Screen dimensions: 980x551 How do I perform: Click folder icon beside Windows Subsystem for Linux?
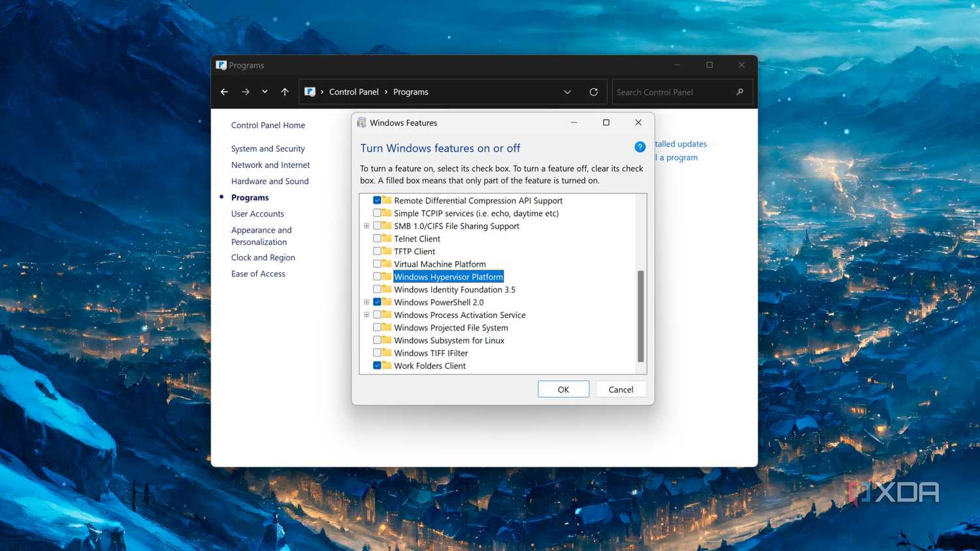click(x=387, y=340)
